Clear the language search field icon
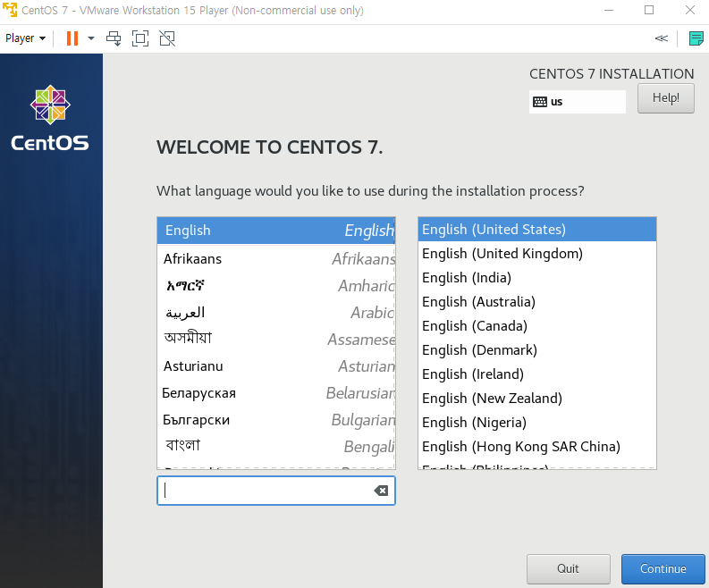The height and width of the screenshot is (588, 709). (381, 491)
